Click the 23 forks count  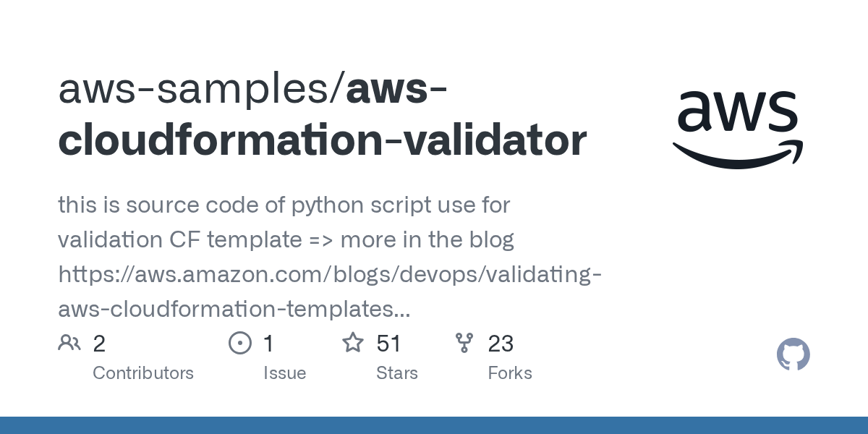501,344
